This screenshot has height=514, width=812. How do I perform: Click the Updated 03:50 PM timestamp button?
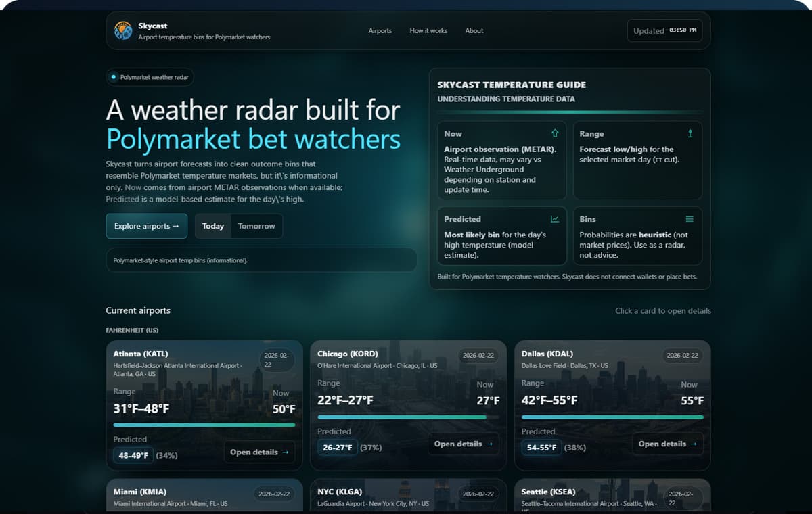[x=665, y=30]
